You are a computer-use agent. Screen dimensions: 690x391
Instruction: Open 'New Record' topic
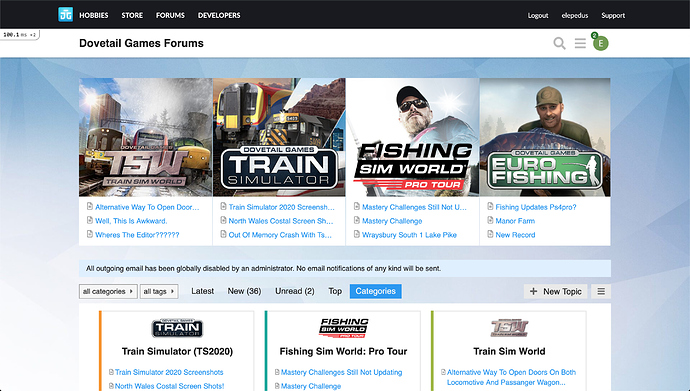point(515,235)
